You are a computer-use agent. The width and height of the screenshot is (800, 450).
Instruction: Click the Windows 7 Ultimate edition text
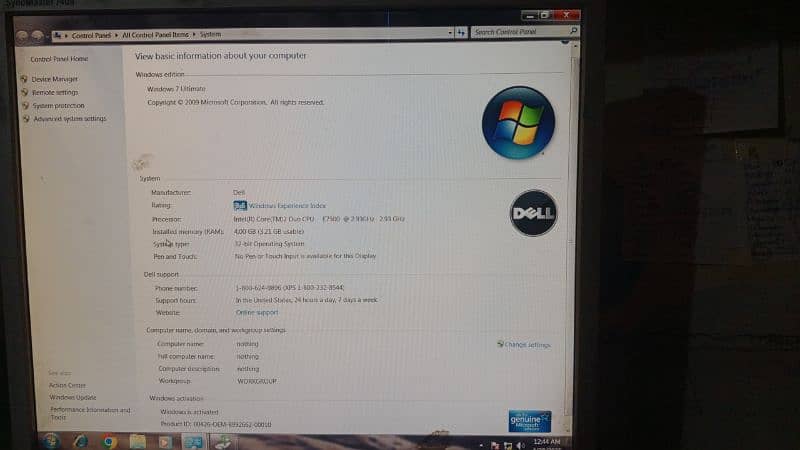176,89
